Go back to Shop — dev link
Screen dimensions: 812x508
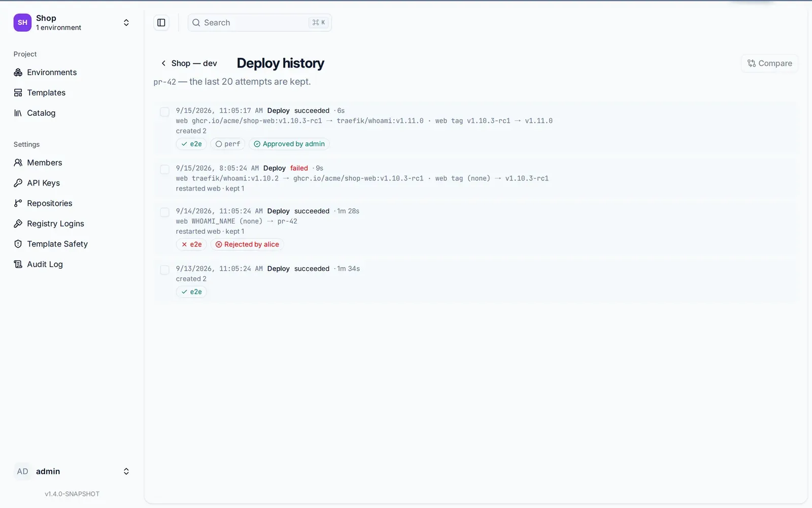tap(189, 63)
